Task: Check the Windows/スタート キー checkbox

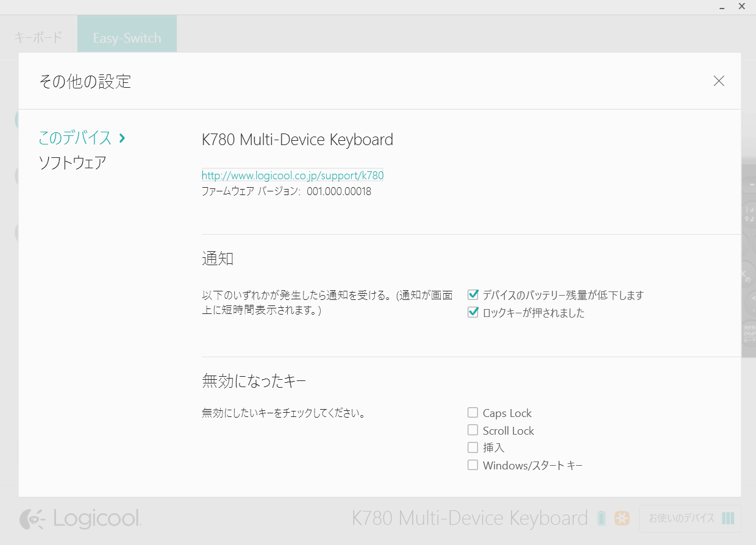Action: pos(472,465)
